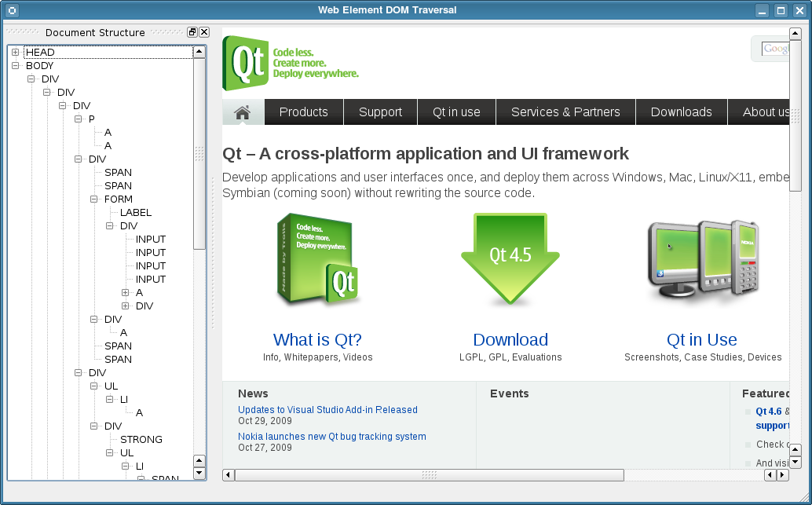Image resolution: width=812 pixels, height=505 pixels.
Task: Collapse the BODY node in the tree
Action: pos(16,66)
